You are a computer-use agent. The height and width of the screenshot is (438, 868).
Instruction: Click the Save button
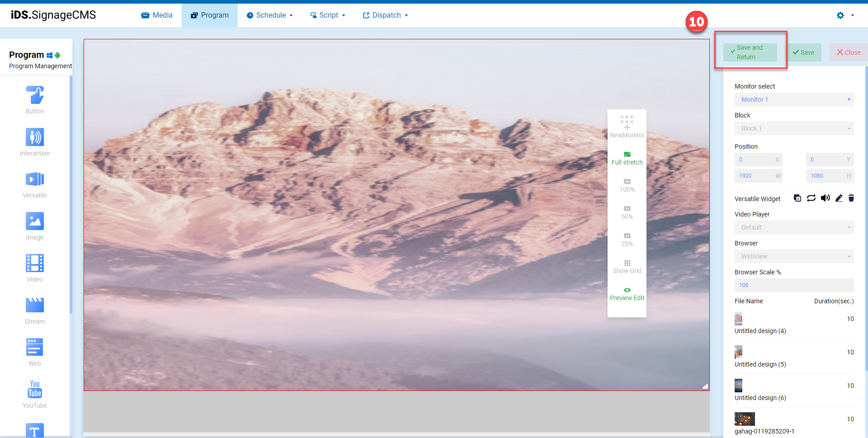[x=803, y=52]
